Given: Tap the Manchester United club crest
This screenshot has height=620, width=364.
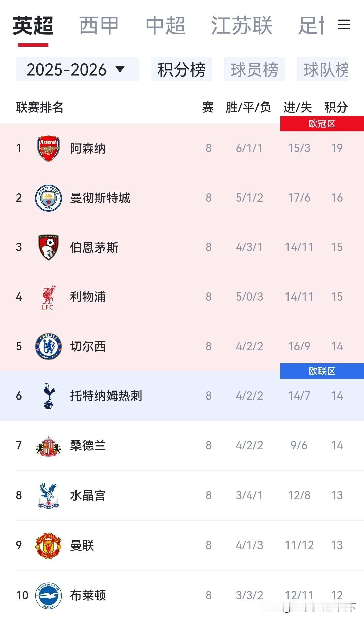Looking at the screenshot, I should pyautogui.click(x=49, y=545).
